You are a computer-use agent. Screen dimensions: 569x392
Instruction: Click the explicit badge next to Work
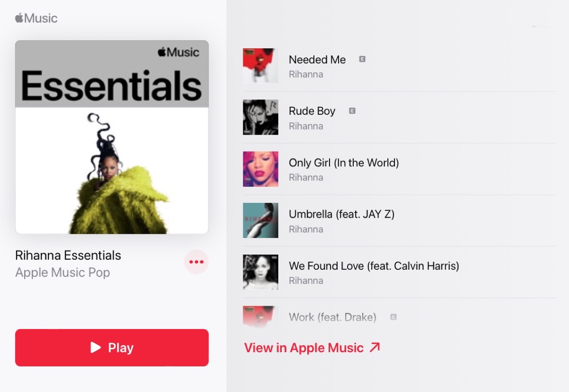394,317
